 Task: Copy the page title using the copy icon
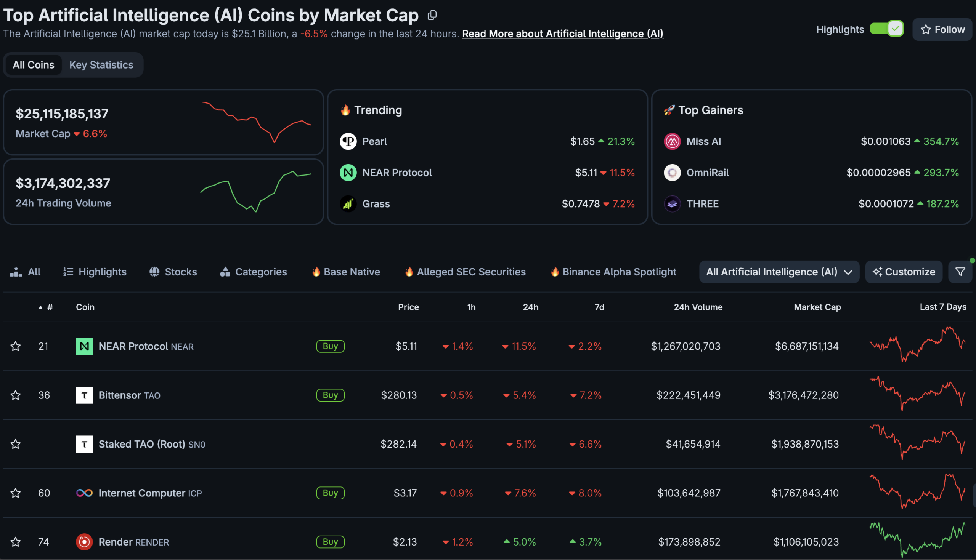432,15
